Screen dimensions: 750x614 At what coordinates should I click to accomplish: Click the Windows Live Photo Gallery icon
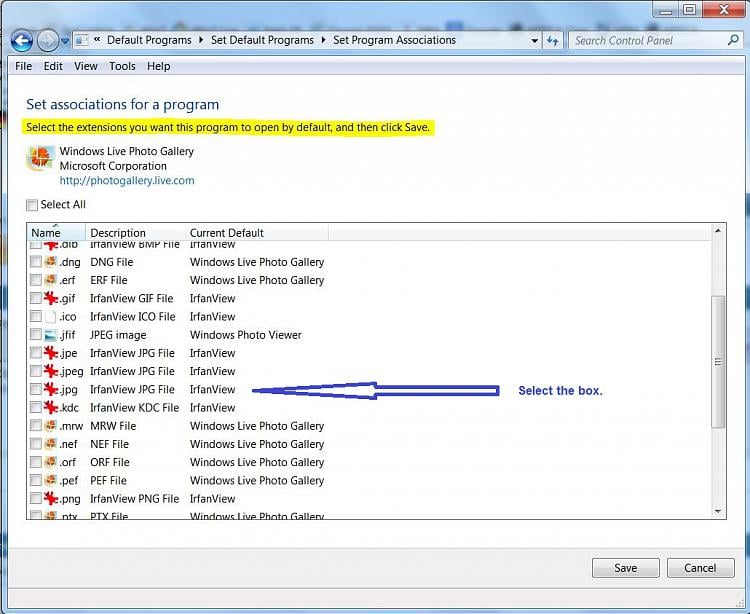pyautogui.click(x=40, y=158)
